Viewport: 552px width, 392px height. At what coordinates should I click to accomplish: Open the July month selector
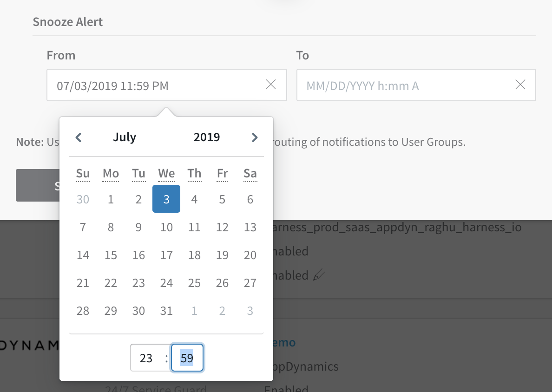[x=124, y=137]
